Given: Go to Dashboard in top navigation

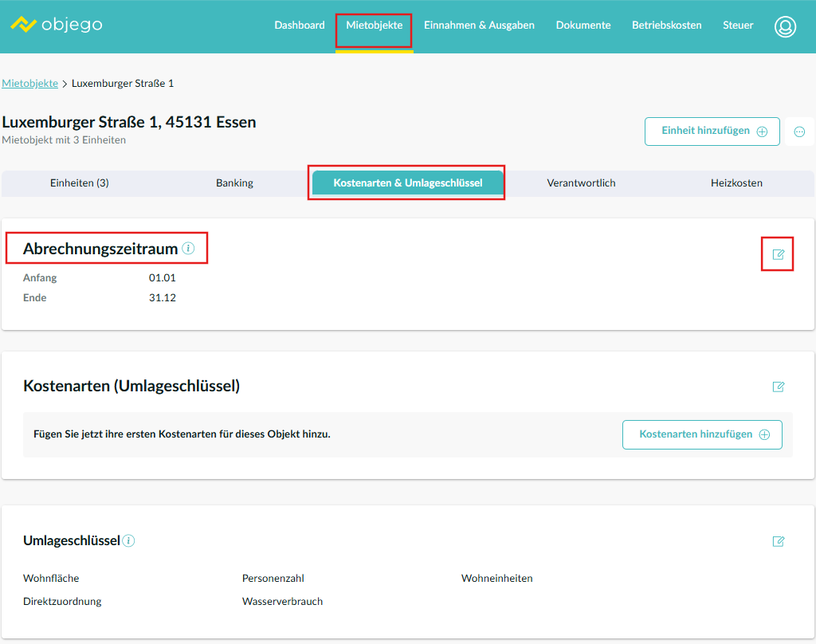Looking at the screenshot, I should point(300,26).
